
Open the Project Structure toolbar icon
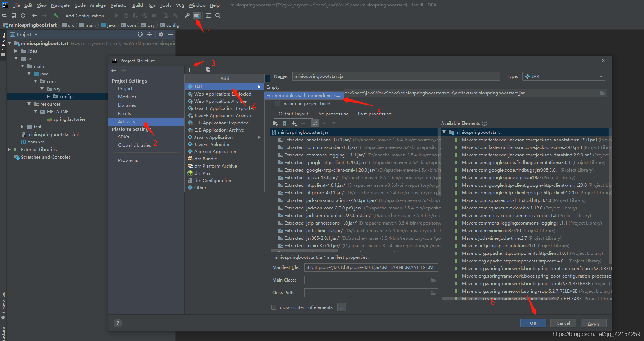197,15
